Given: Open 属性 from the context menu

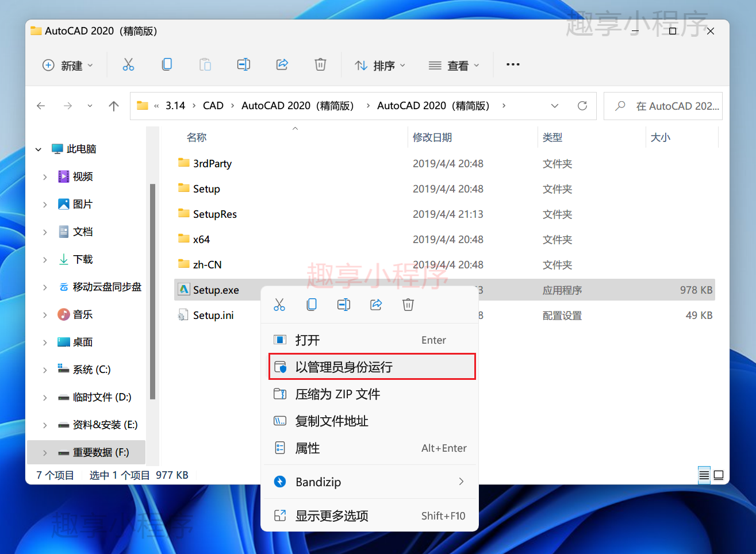Looking at the screenshot, I should point(370,448).
